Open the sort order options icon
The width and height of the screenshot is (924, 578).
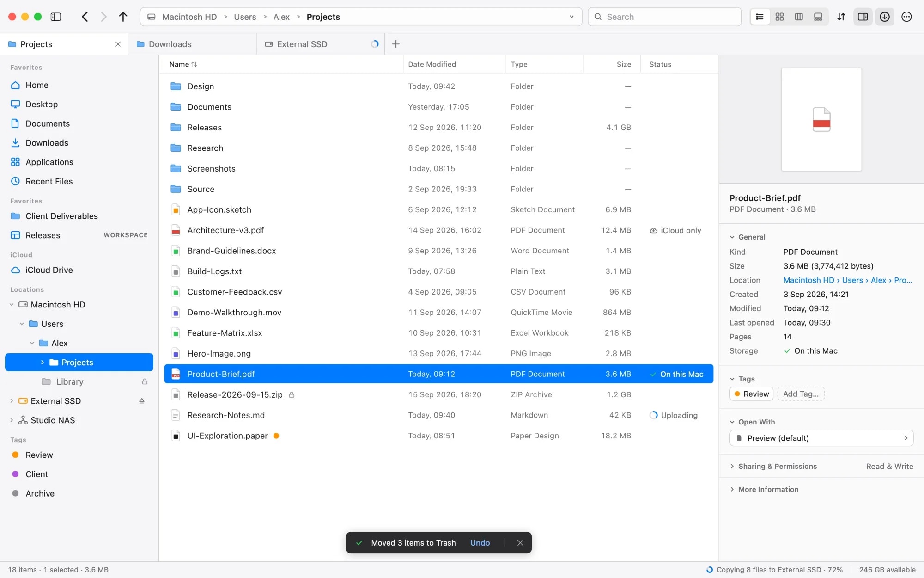point(841,17)
